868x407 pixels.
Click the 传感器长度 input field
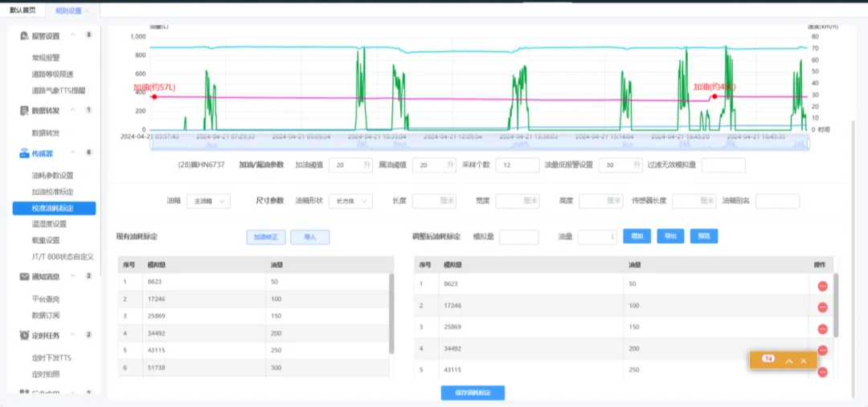[694, 201]
